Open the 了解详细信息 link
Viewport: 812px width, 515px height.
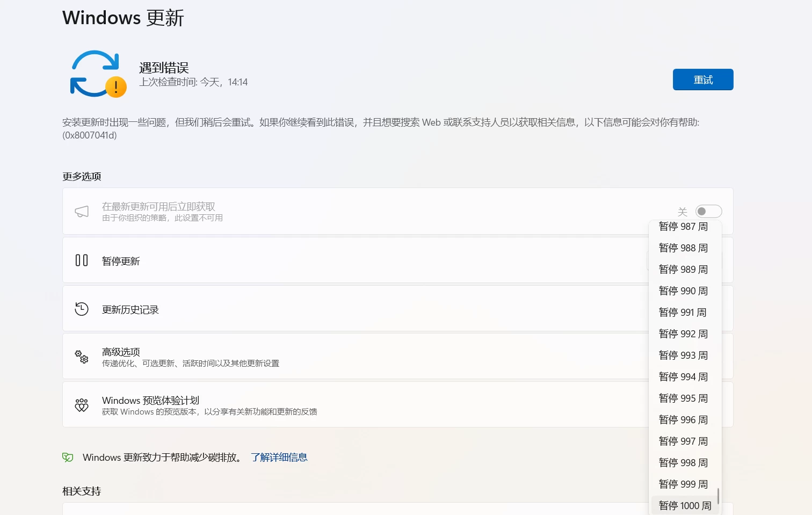pyautogui.click(x=279, y=458)
